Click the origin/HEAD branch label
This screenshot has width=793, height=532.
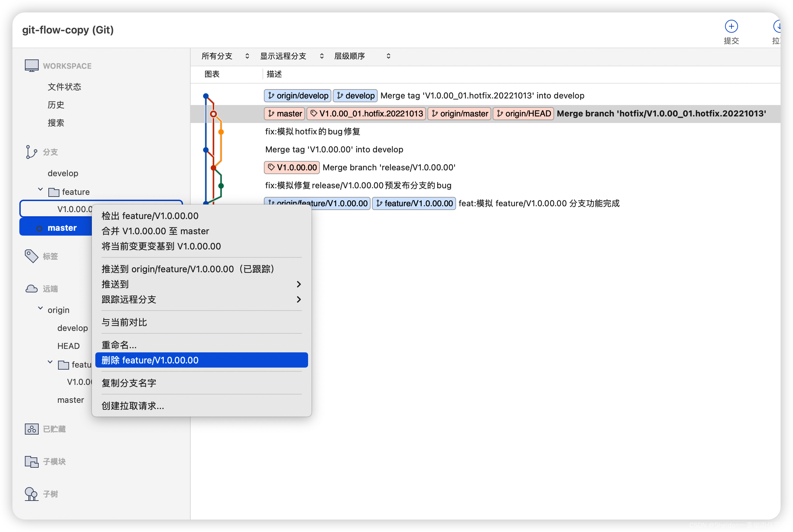[x=524, y=114]
